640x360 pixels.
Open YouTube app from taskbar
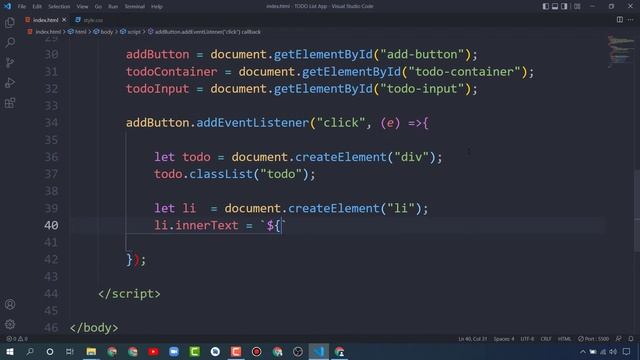[153, 351]
